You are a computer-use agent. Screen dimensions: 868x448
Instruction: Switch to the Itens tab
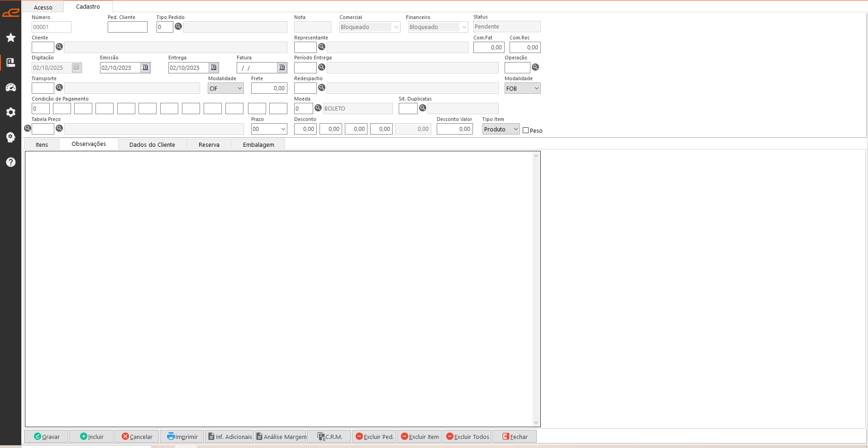(x=42, y=145)
